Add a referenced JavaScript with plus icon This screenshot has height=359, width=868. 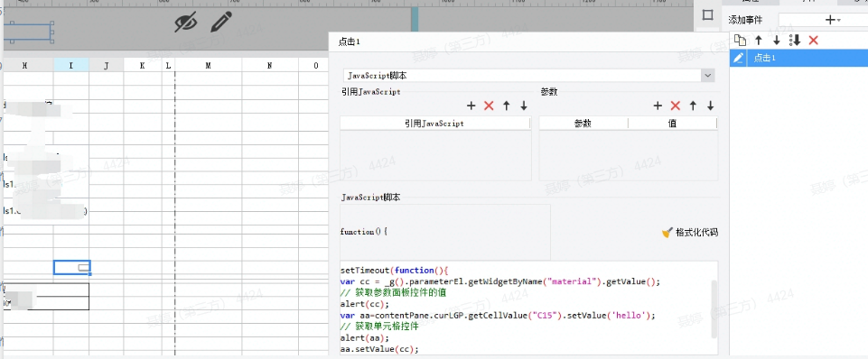click(x=471, y=106)
